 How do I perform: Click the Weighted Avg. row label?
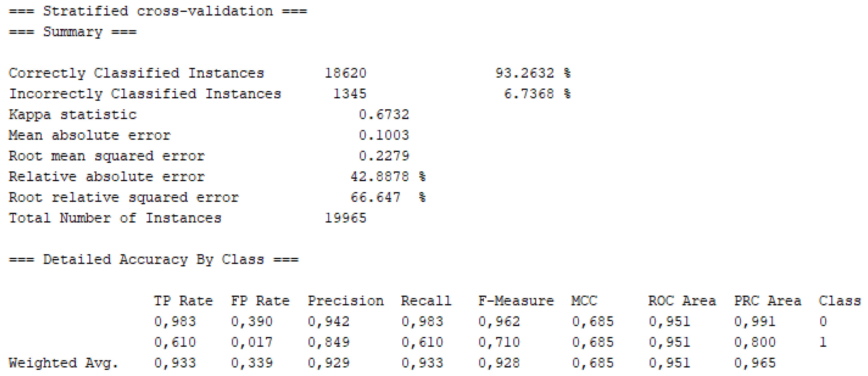click(x=63, y=363)
